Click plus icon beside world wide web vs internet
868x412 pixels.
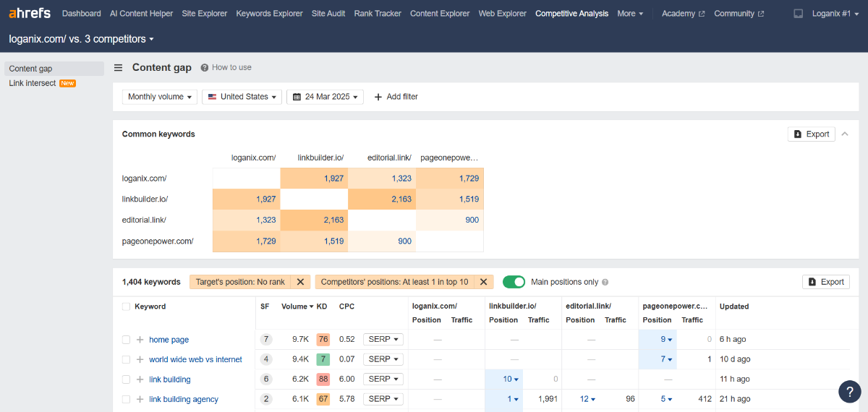coord(140,359)
